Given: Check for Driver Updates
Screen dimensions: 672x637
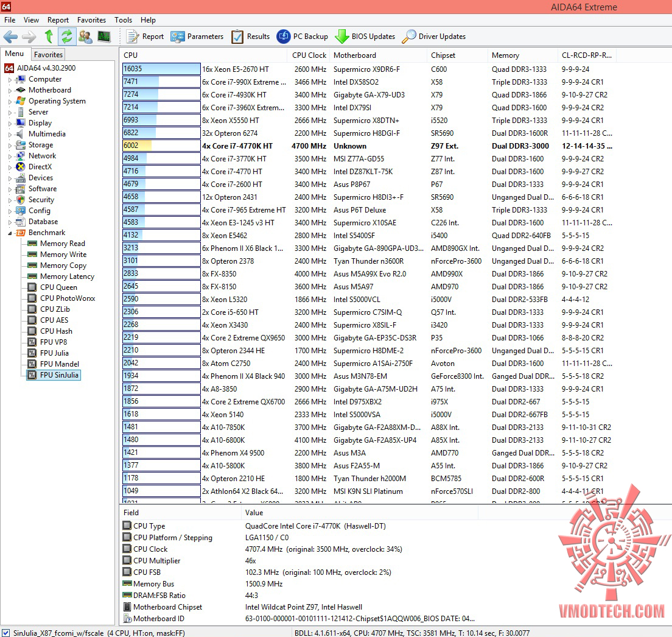Looking at the screenshot, I should [x=434, y=37].
